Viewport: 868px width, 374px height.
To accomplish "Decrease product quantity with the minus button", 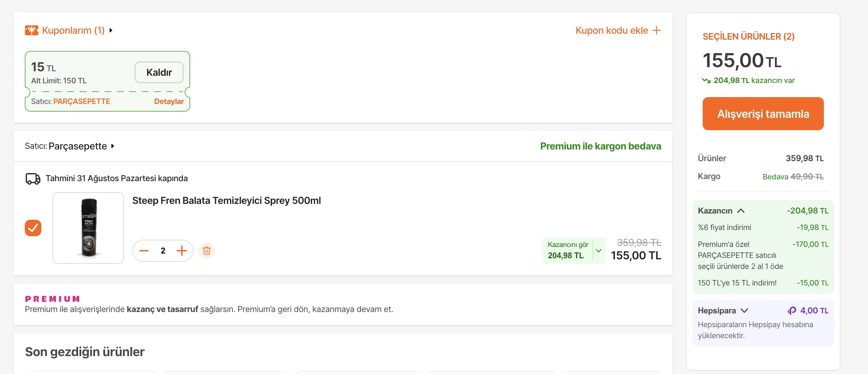I will tap(144, 251).
